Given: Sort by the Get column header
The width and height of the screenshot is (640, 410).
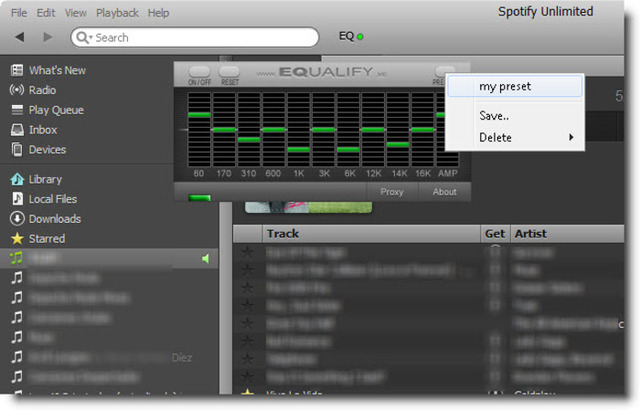Looking at the screenshot, I should 495,234.
